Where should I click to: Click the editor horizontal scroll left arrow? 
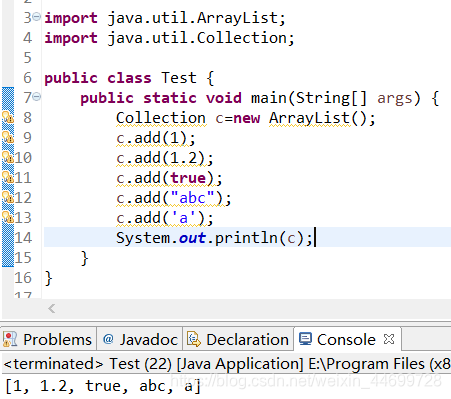52,308
